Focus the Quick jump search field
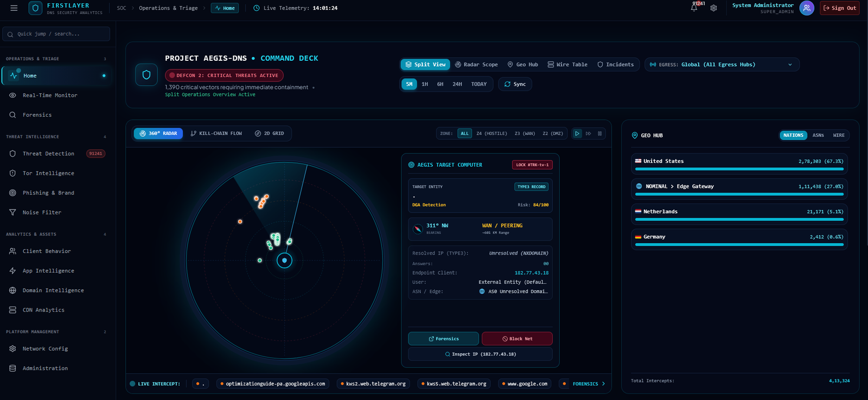This screenshot has height=400, width=868. coord(56,34)
